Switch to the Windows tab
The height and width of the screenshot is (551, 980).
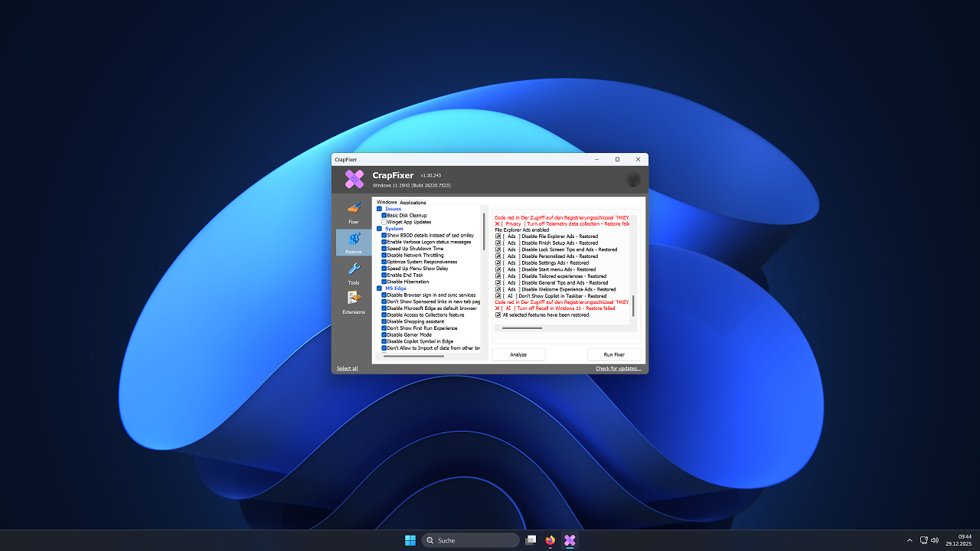tap(387, 202)
